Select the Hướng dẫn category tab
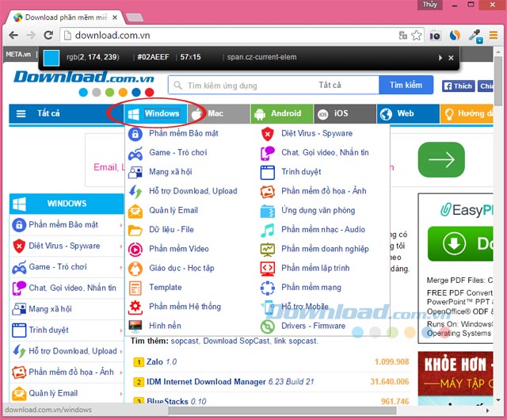 point(467,113)
